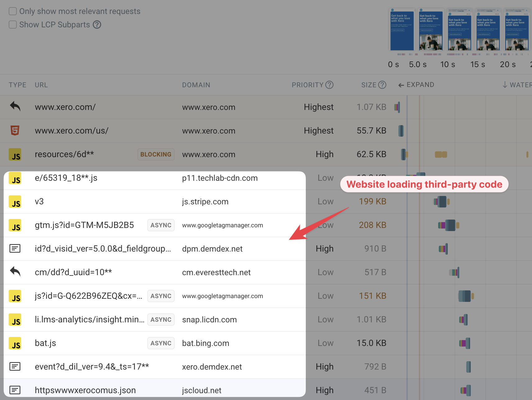This screenshot has width=532, height=400.
Task: Click ASYNC badge on gtm.js row
Action: (161, 225)
